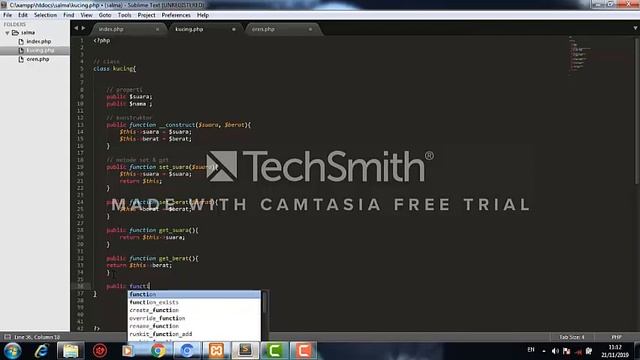The height and width of the screenshot is (360, 640).
Task: Click the autocomplete popup scrollbar
Action: point(264,303)
